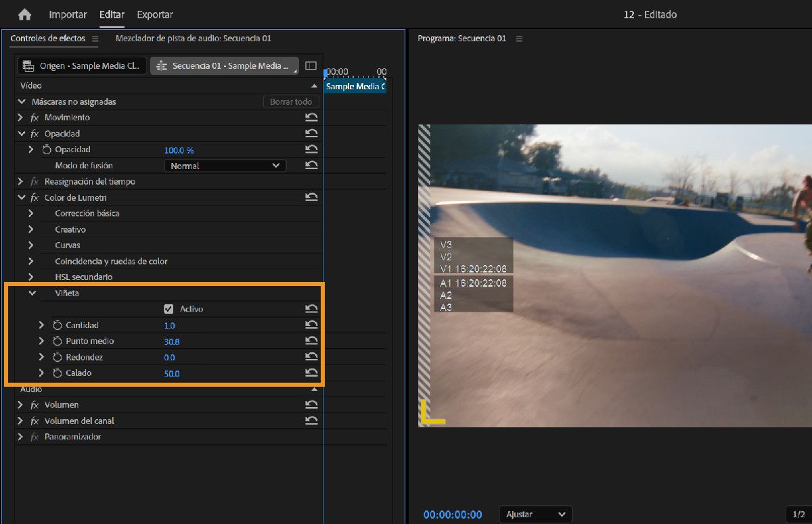This screenshot has width=812, height=524.
Task: Click the Punto medio value 30.8
Action: tap(172, 341)
